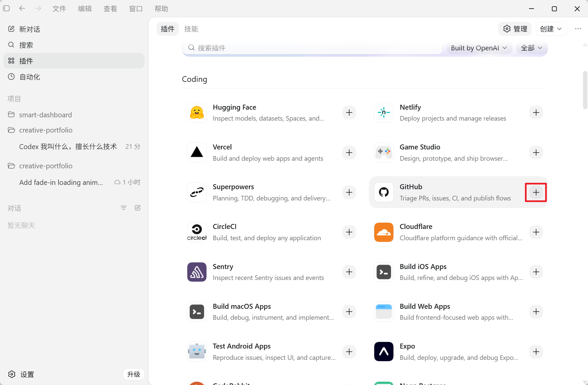Screen dimensions: 588x385
Task: Open the Cloudflare orange cloud logo
Action: (x=384, y=232)
